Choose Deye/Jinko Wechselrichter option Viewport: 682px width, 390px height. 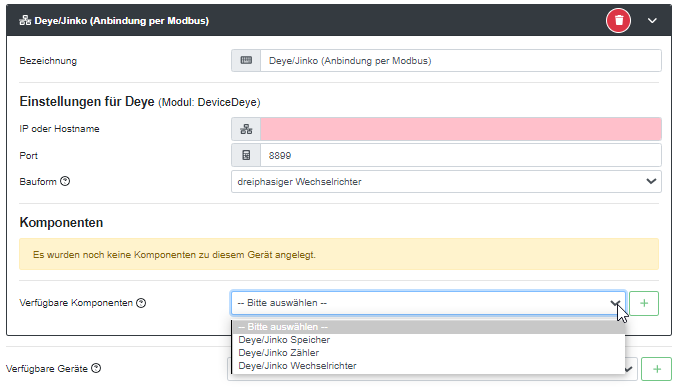(x=429, y=366)
